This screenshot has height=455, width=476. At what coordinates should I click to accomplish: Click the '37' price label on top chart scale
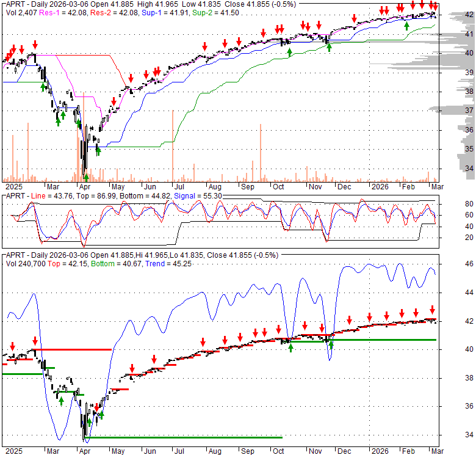(x=469, y=111)
